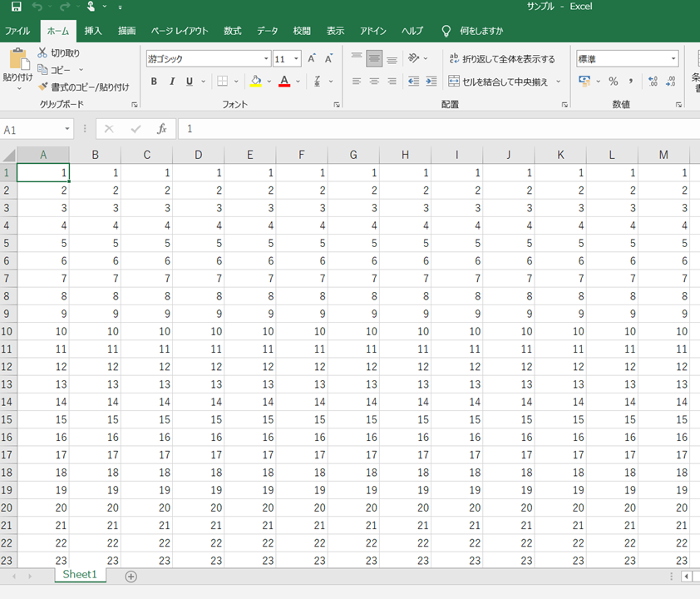The width and height of the screenshot is (700, 599).
Task: Click the text orientation icon
Action: tap(414, 58)
